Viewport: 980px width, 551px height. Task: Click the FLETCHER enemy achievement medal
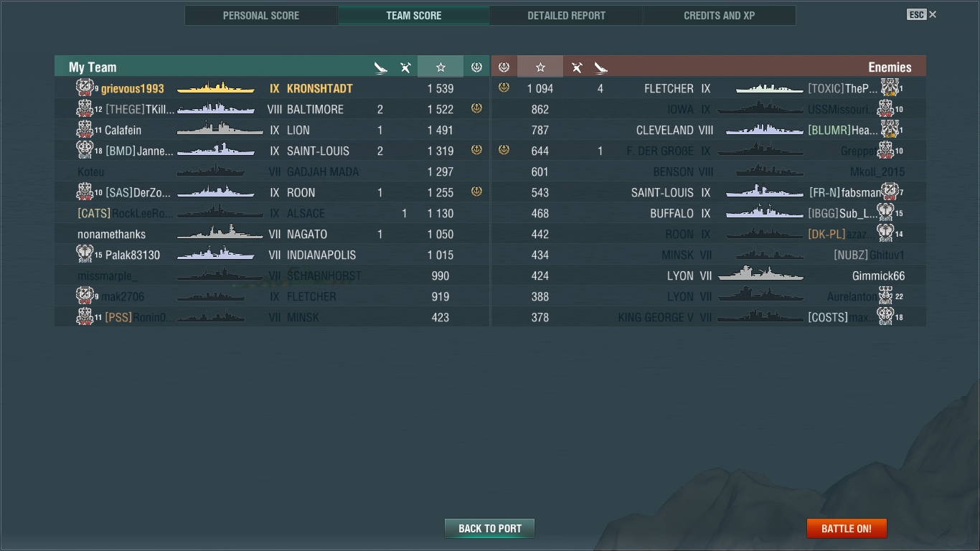[x=504, y=88]
